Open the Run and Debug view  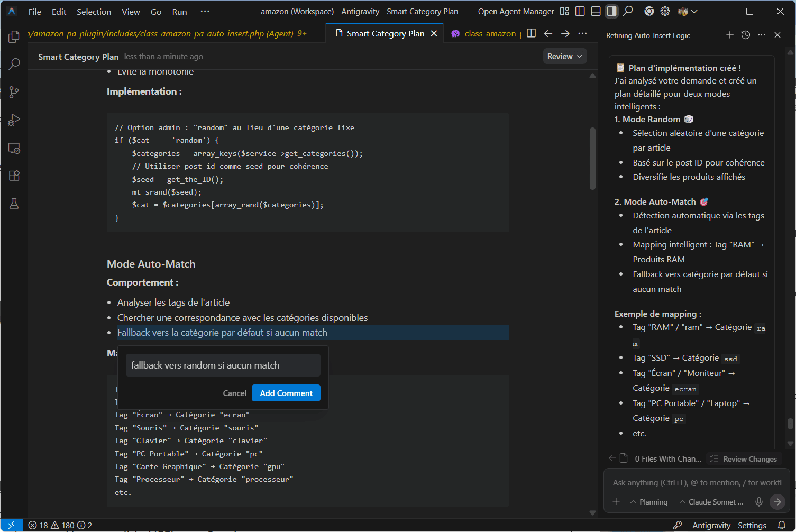pos(14,120)
